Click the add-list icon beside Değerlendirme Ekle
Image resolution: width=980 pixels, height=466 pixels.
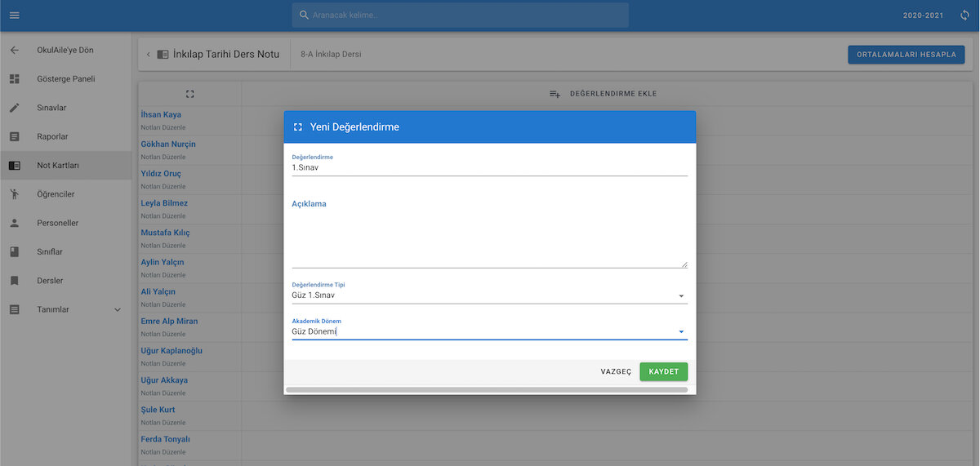point(555,94)
